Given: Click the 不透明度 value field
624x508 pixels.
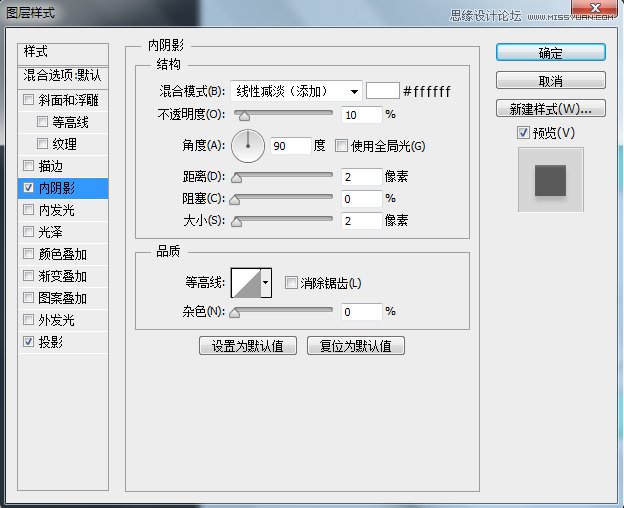Looking at the screenshot, I should (362, 115).
